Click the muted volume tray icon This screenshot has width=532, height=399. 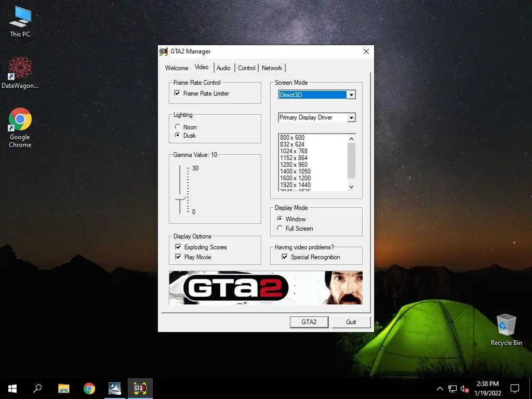[x=464, y=389]
